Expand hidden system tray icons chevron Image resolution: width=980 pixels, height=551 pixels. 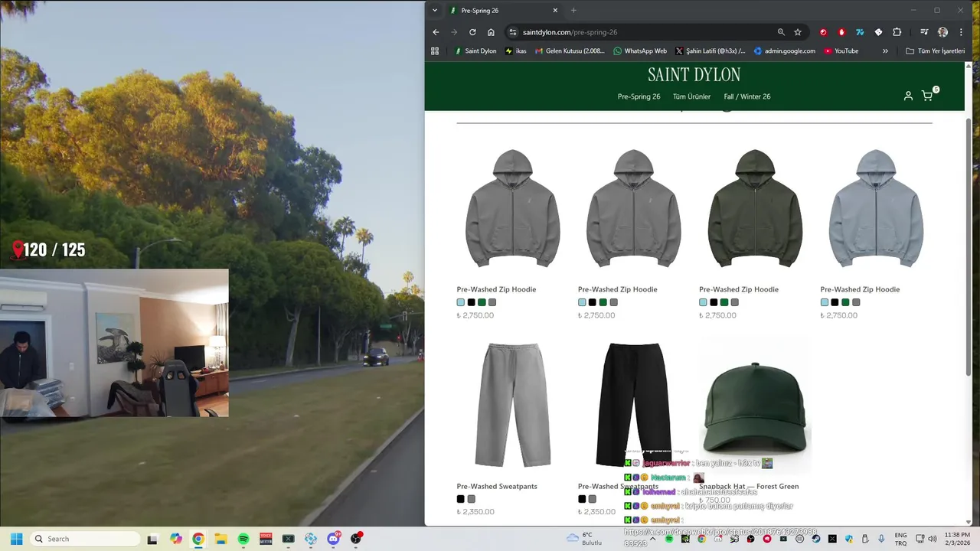point(652,539)
